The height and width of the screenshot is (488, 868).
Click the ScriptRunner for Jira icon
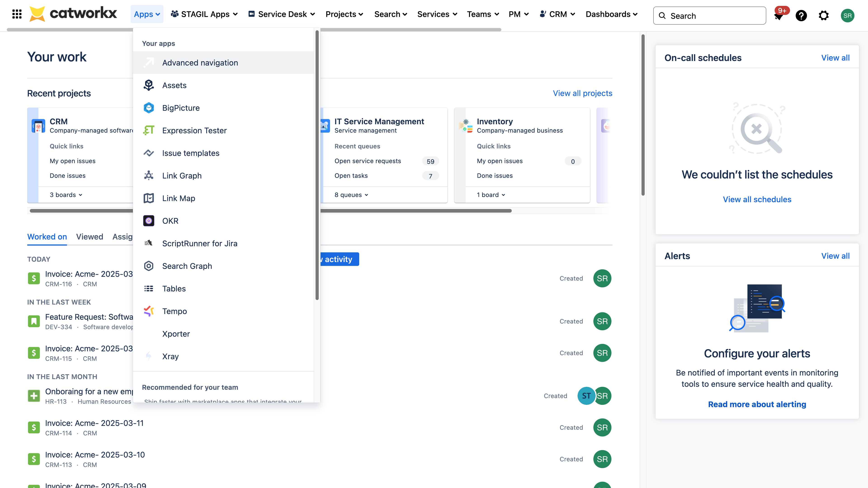pyautogui.click(x=149, y=243)
